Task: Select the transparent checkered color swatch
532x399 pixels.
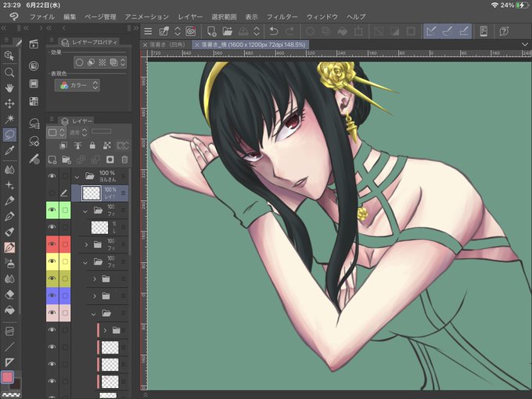Action: click(10, 394)
